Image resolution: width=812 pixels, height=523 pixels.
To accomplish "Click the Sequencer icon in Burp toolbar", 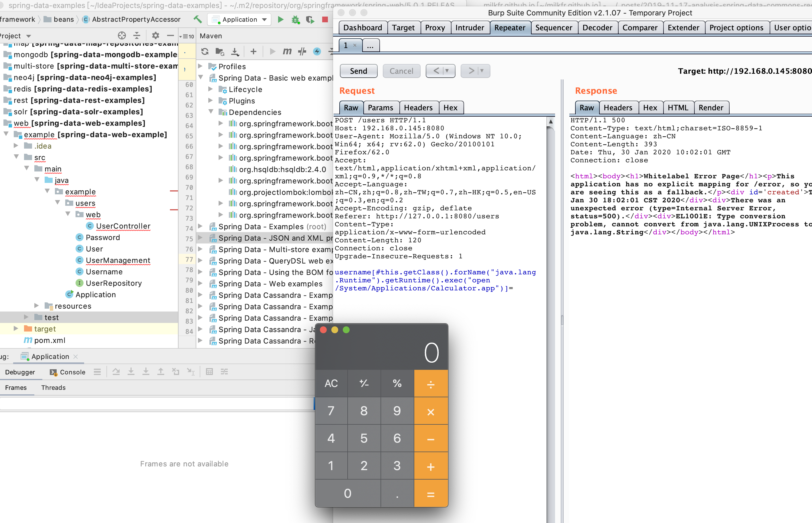I will [553, 28].
